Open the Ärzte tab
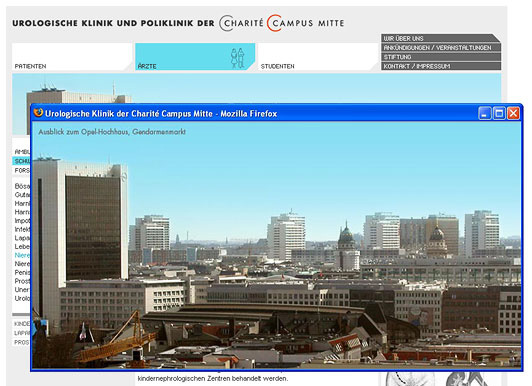532x386 pixels. pos(195,57)
